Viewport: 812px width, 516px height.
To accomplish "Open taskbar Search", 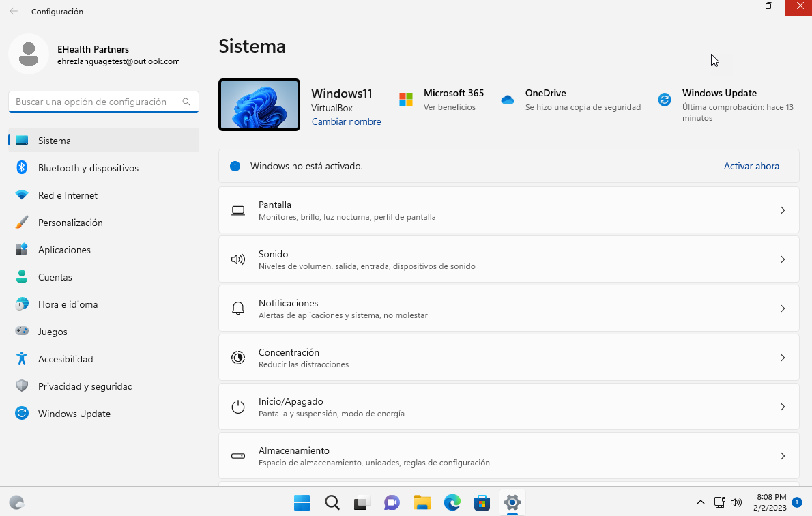I will 332,502.
